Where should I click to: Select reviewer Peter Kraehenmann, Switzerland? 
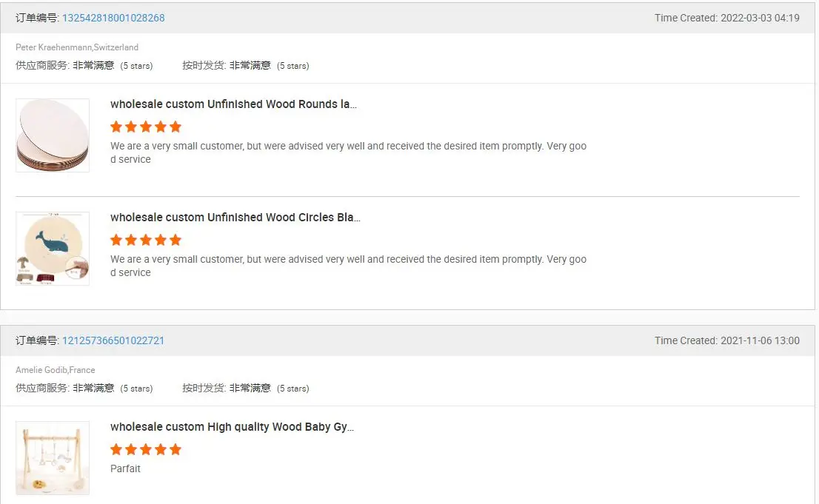[x=77, y=47]
